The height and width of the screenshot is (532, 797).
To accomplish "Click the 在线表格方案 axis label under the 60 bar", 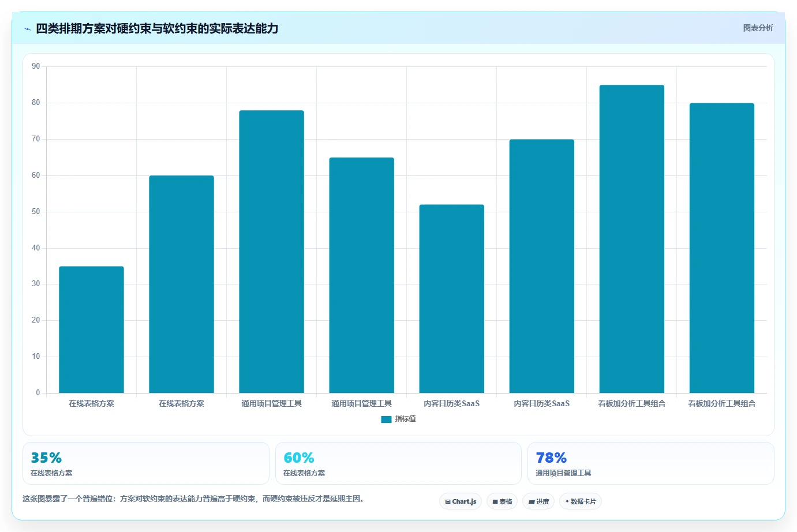I will point(181,403).
